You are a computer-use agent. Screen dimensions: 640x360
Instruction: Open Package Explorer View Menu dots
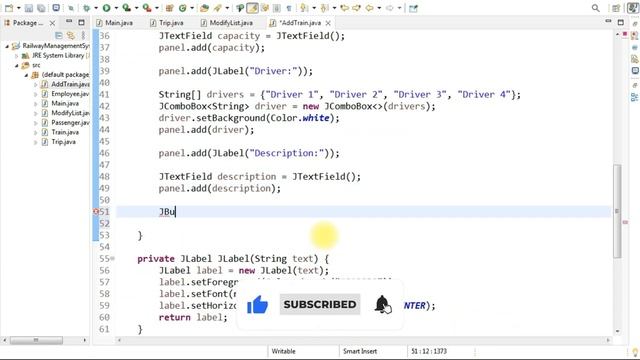[x=83, y=36]
